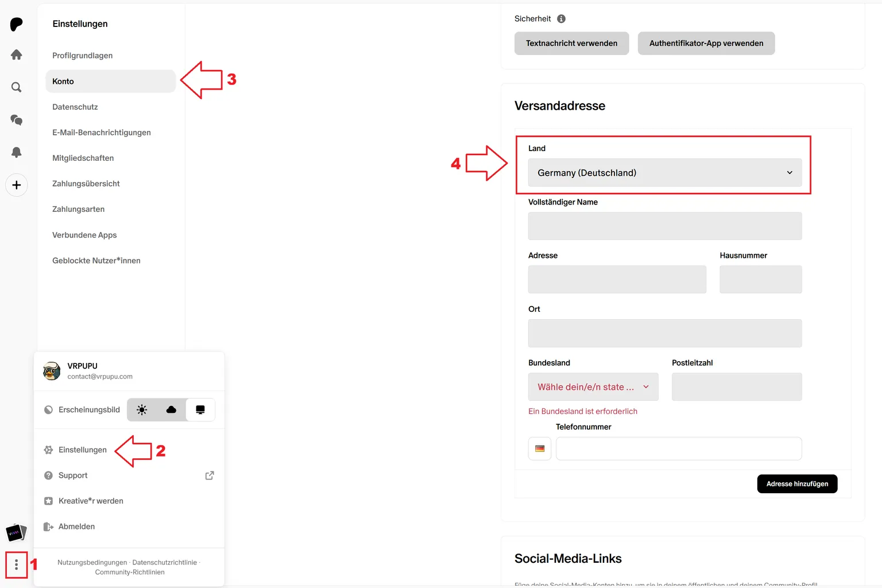
Task: Open the Land country dropdown
Action: coord(665,173)
